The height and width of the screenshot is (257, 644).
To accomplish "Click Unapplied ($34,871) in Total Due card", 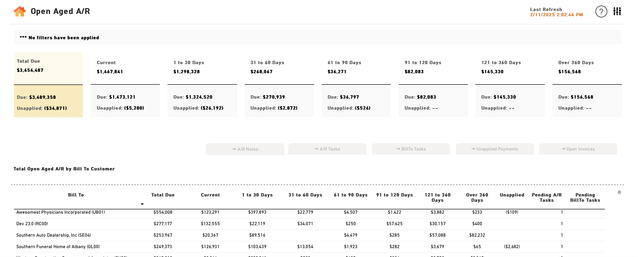I will [x=42, y=108].
